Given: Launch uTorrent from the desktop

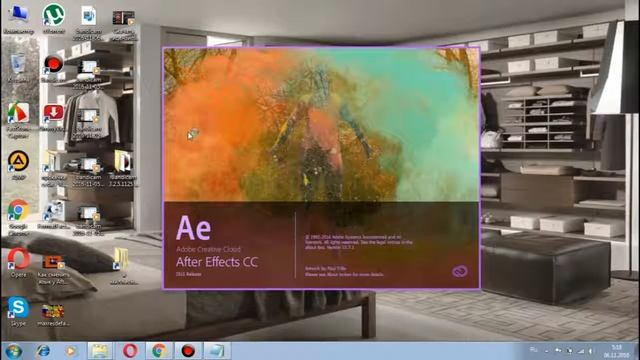Looking at the screenshot, I should click(x=53, y=19).
